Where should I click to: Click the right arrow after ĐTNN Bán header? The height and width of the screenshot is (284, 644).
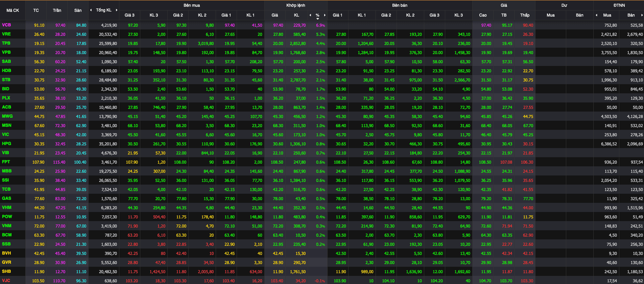[642, 15]
